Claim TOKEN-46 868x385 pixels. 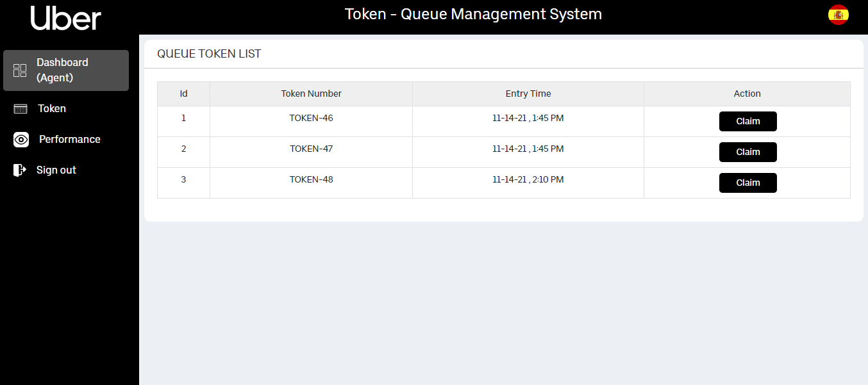747,121
